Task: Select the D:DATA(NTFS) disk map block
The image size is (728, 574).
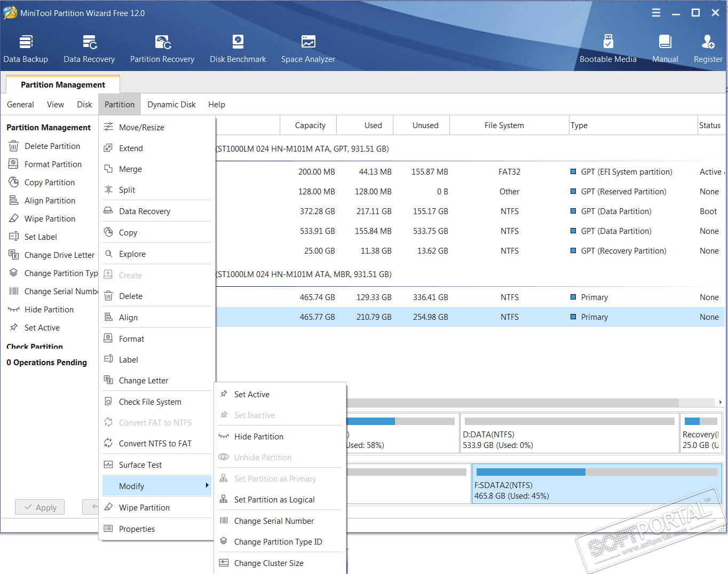Action: pos(569,433)
